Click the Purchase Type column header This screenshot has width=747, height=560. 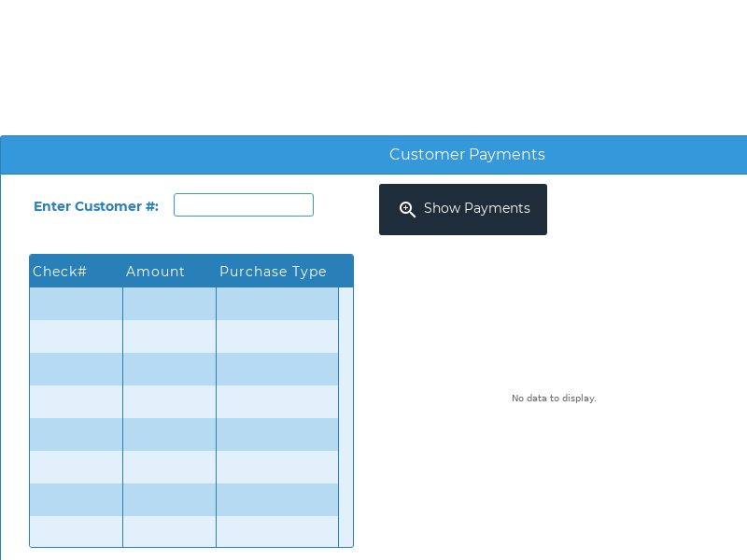pos(273,272)
